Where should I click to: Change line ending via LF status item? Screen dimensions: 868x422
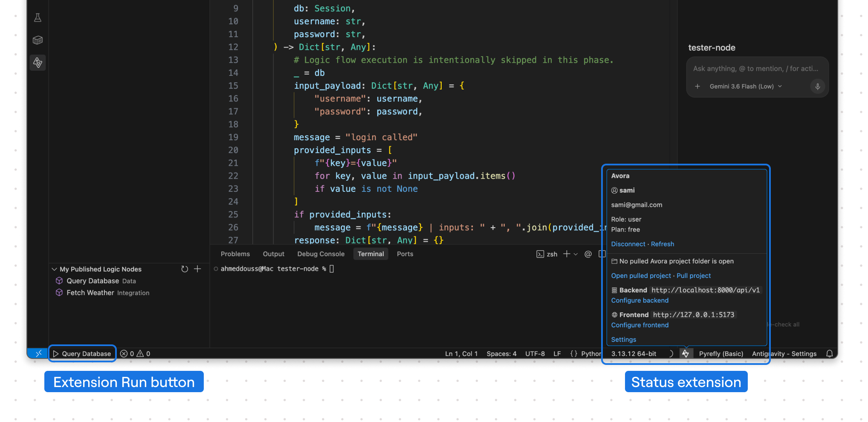(557, 354)
